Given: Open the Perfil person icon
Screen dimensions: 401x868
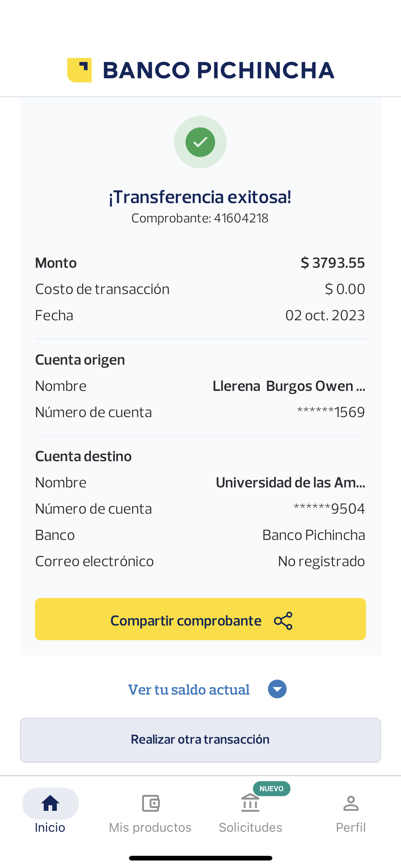Looking at the screenshot, I should tap(350, 803).
